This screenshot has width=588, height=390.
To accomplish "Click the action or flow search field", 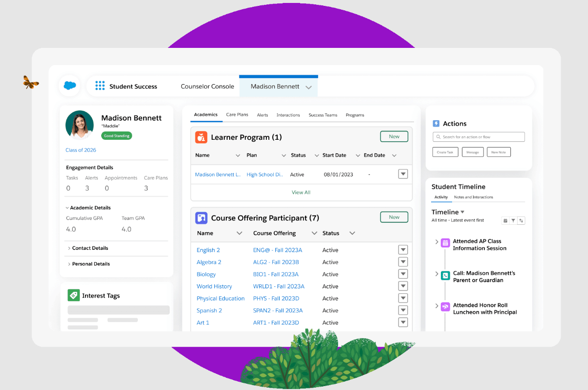I will 479,137.
